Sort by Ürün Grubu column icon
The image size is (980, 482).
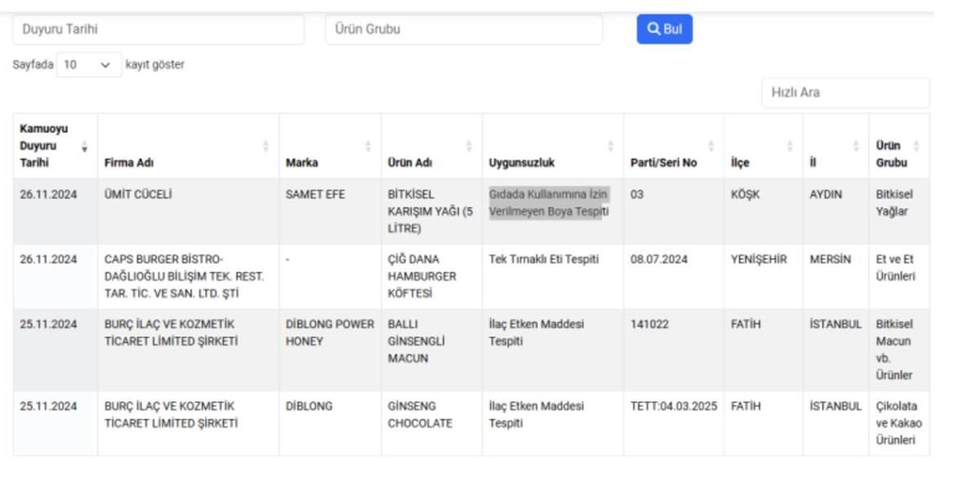pos(915,146)
